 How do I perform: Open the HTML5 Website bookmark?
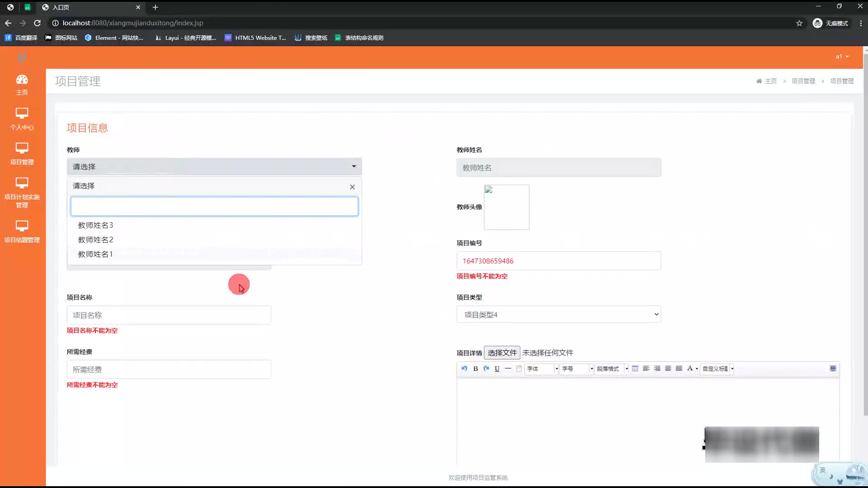tap(255, 38)
